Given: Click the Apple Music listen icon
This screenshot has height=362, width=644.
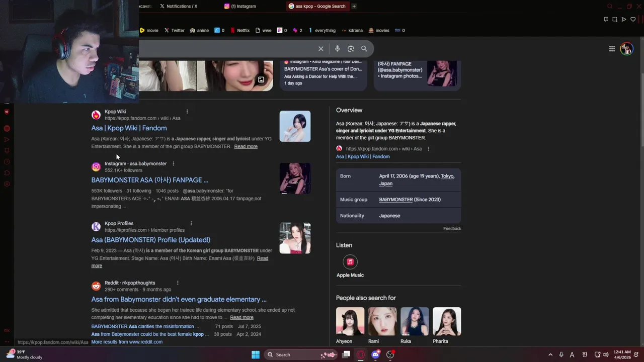Looking at the screenshot, I should pyautogui.click(x=350, y=262).
